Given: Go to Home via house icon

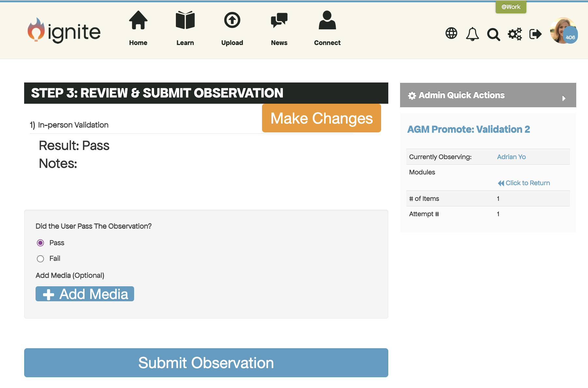Looking at the screenshot, I should tap(138, 21).
